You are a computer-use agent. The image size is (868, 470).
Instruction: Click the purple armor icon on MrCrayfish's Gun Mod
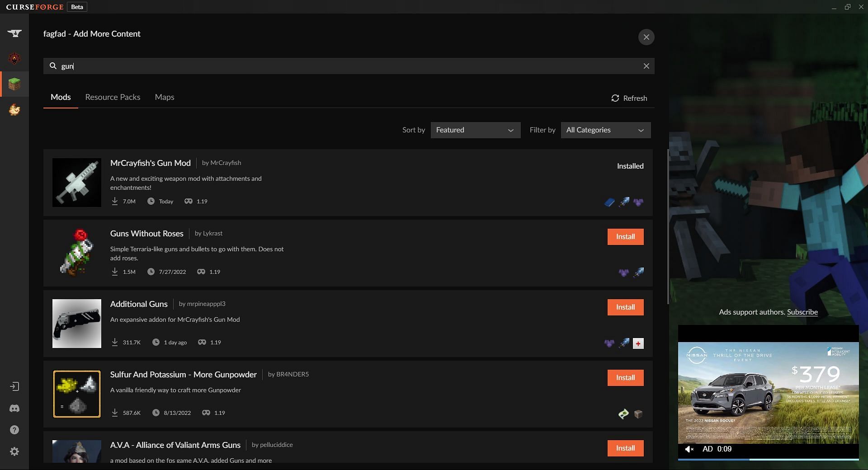coord(638,202)
